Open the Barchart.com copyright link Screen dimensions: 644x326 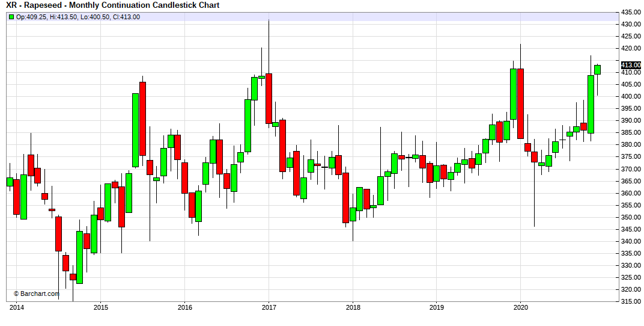[x=37, y=294]
